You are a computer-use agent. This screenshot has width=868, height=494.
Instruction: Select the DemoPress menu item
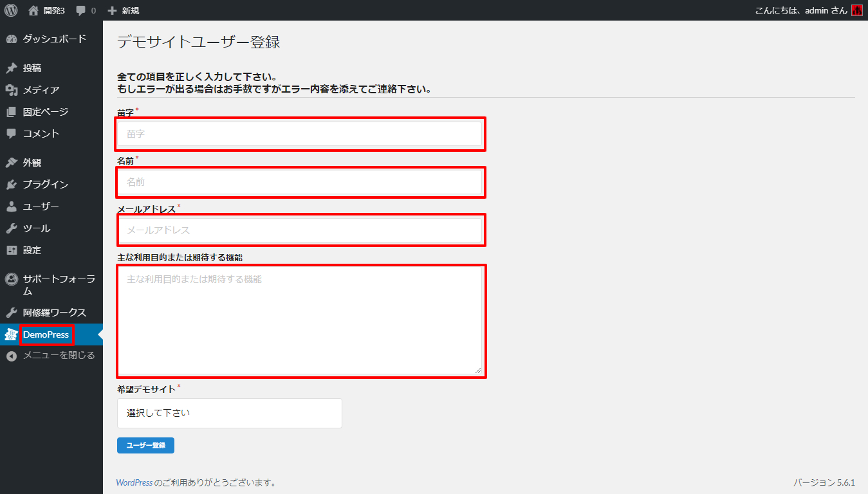coord(51,334)
